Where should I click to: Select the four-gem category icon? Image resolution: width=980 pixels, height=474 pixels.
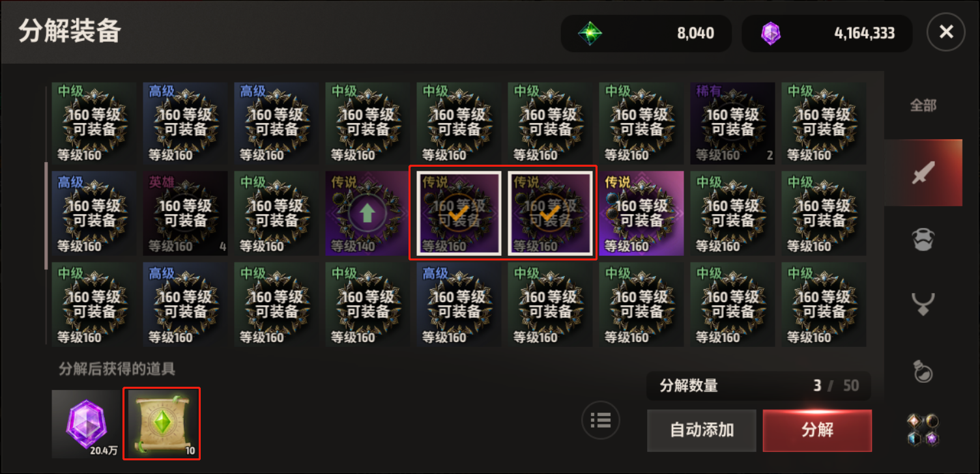pyautogui.click(x=923, y=430)
